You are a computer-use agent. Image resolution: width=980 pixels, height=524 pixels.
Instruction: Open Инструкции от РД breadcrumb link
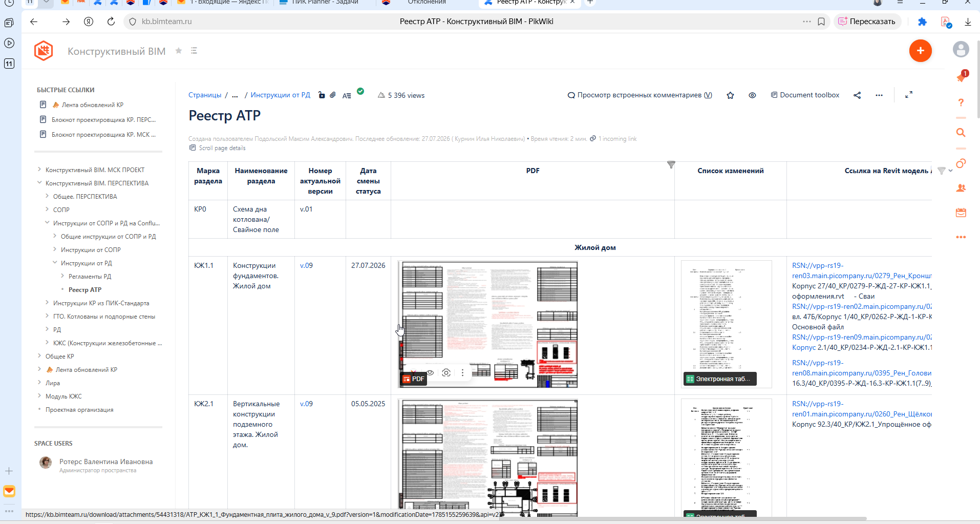[x=280, y=95]
